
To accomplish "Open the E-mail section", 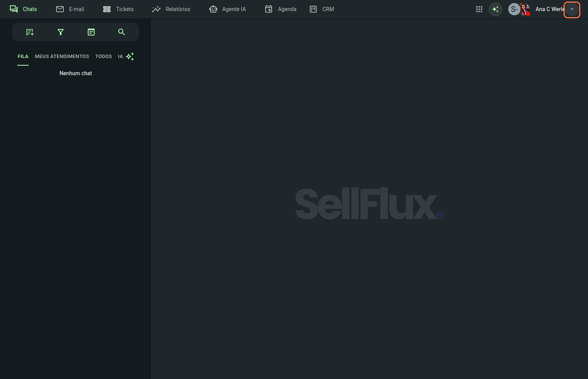I will pos(70,9).
